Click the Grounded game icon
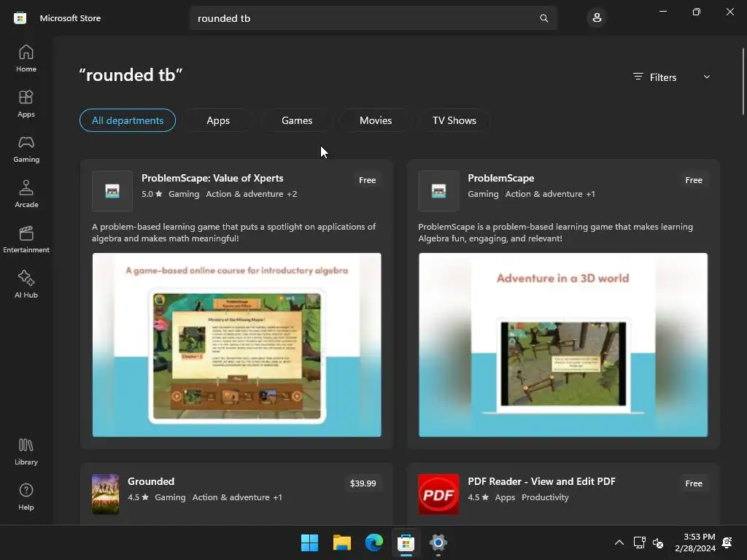This screenshot has width=747, height=560. [x=105, y=494]
